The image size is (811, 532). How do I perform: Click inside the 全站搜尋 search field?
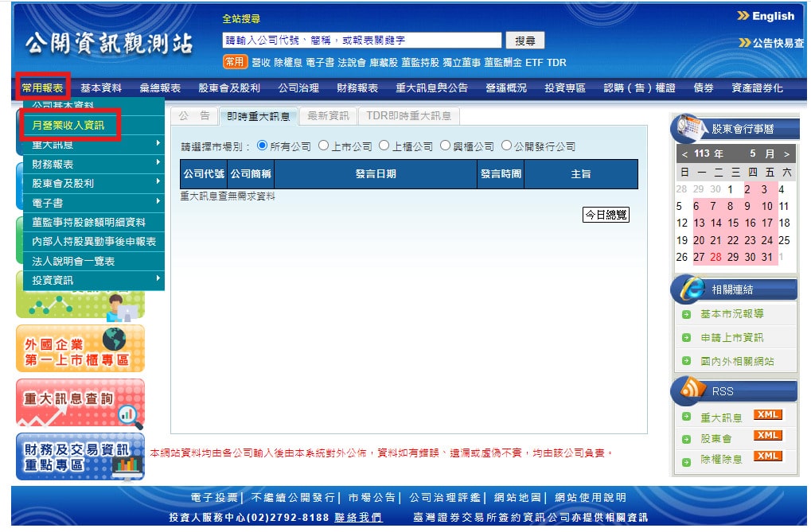(362, 39)
